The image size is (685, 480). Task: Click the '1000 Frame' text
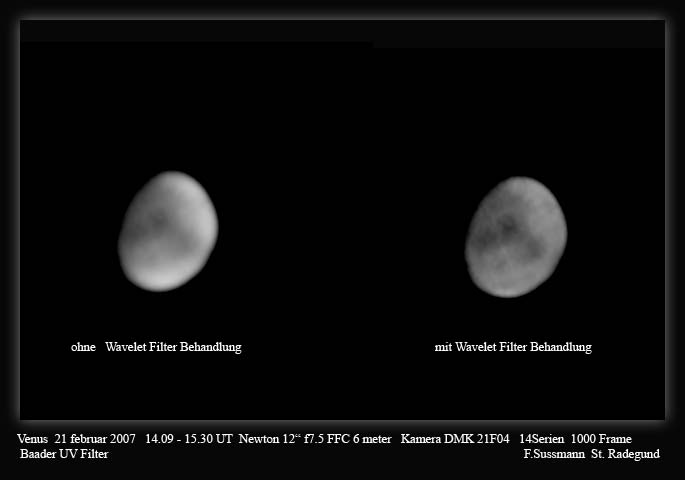tap(601, 439)
